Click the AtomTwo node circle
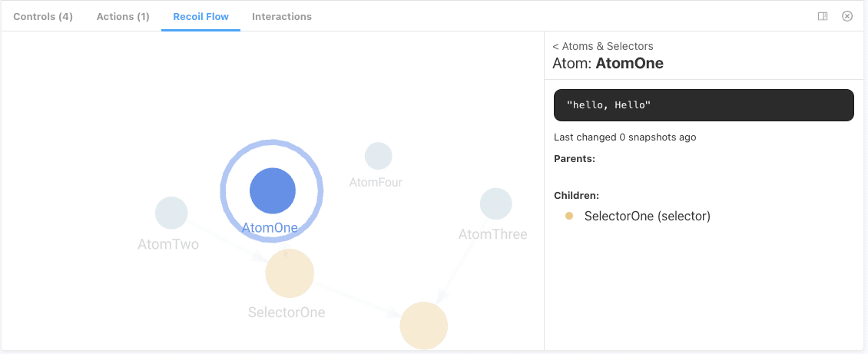868x354 pixels. 171,213
